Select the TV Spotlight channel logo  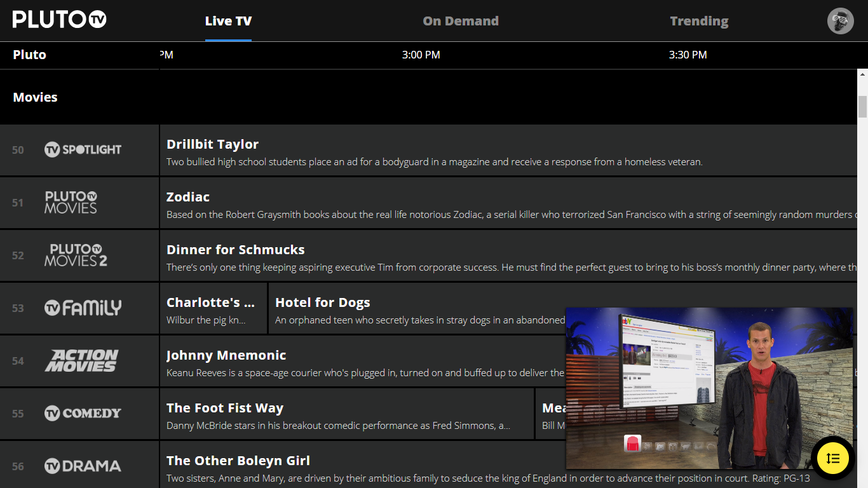83,150
